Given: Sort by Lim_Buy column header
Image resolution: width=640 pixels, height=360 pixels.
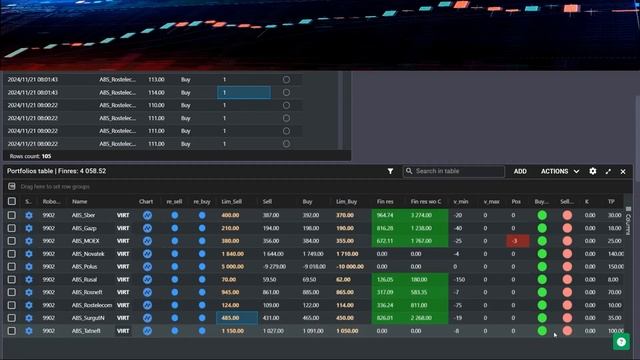Looking at the screenshot, I should point(347,202).
